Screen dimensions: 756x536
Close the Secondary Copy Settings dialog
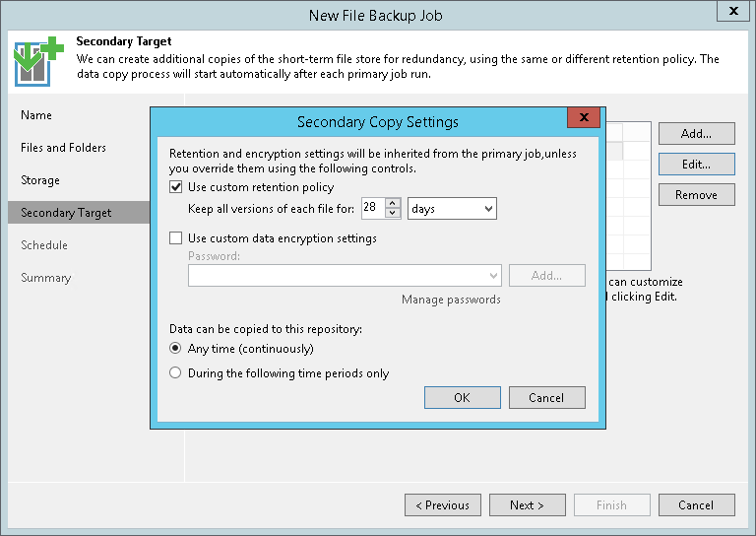coord(584,118)
